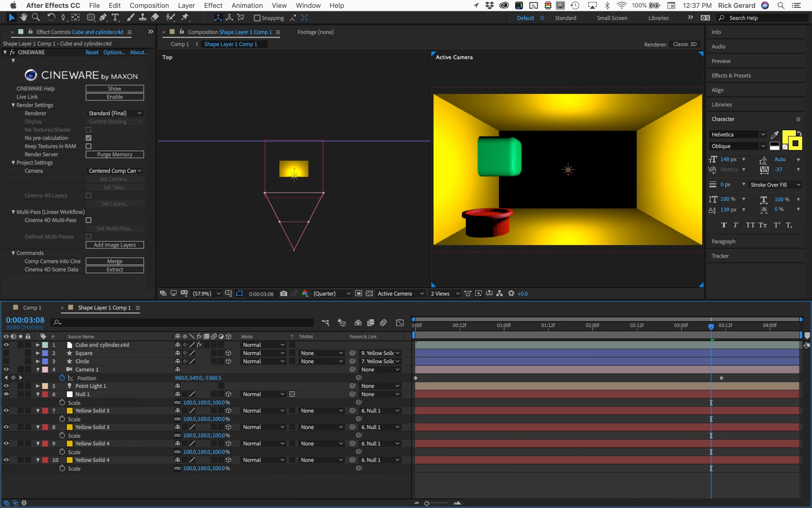Click the Search Help field
The height and width of the screenshot is (508, 812).
763,18
